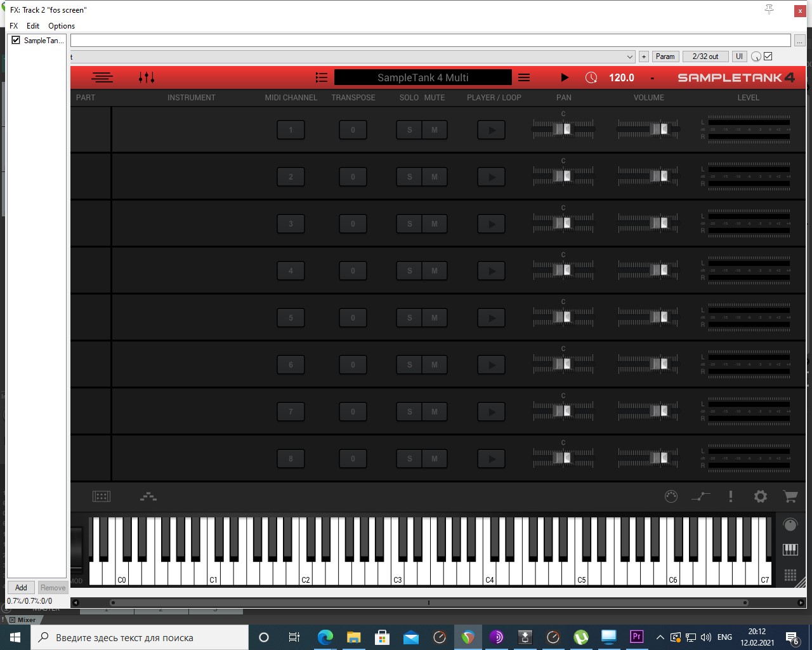Open the Edit menu
The height and width of the screenshot is (650, 812).
pos(33,26)
